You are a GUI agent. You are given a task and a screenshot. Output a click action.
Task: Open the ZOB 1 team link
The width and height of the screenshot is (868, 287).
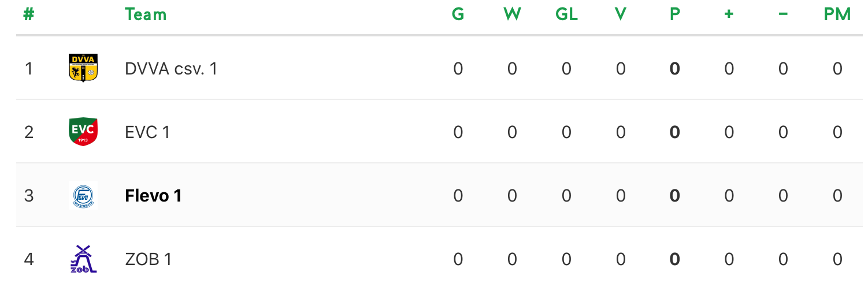[148, 259]
